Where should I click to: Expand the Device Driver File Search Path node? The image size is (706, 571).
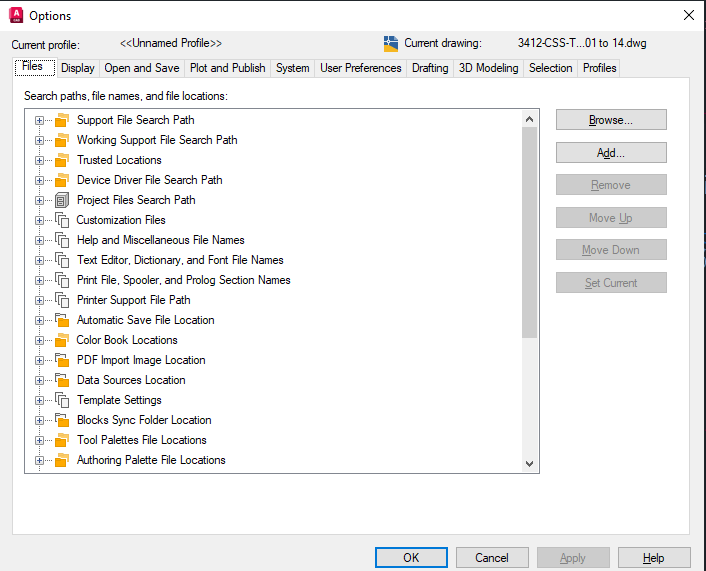40,180
